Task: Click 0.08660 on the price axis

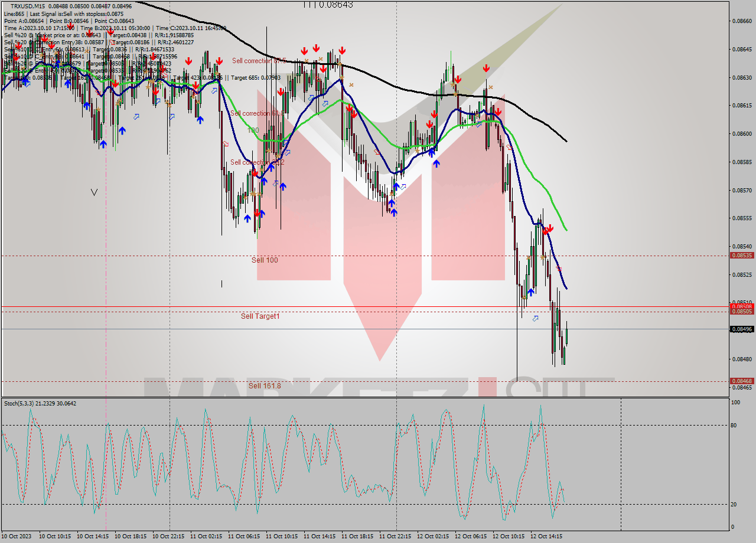Action: 742,21
